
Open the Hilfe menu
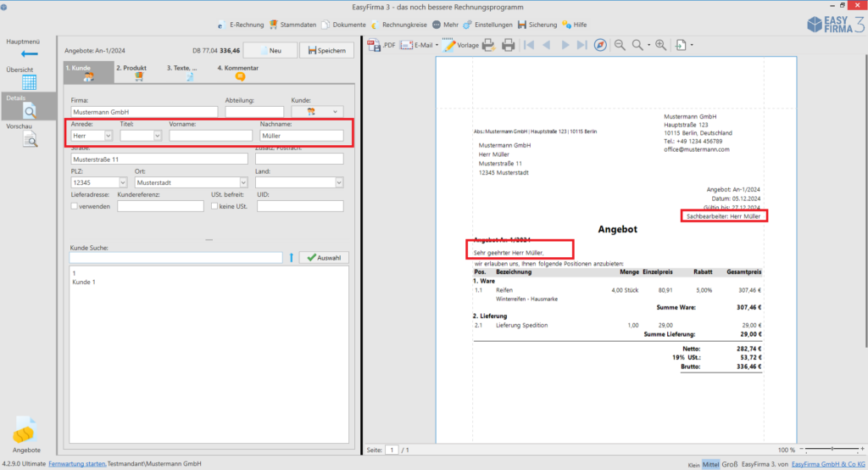click(575, 25)
